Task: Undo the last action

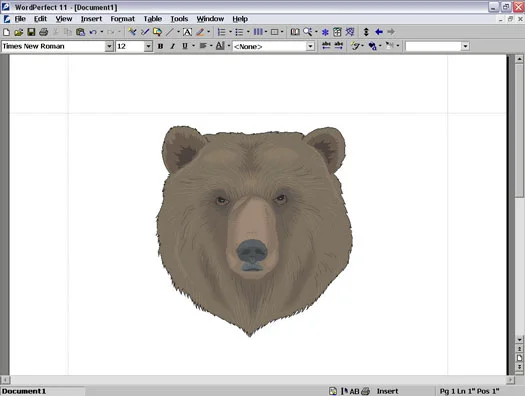Action: click(x=93, y=32)
